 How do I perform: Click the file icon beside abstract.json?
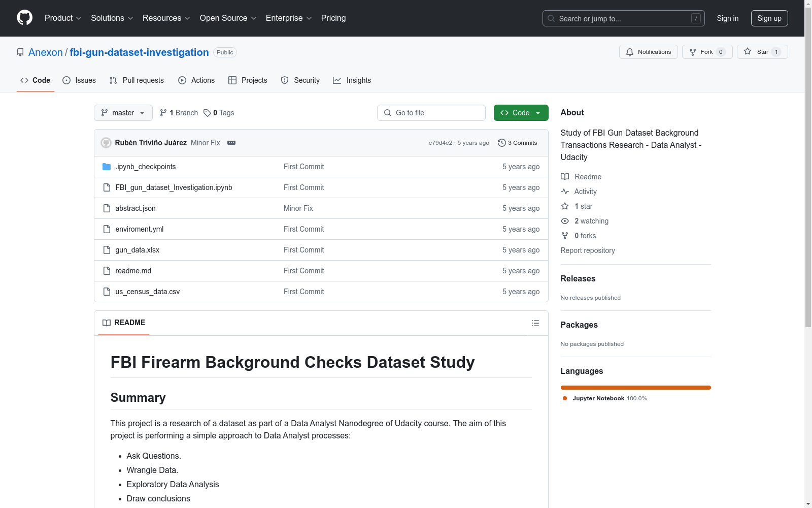coord(107,208)
